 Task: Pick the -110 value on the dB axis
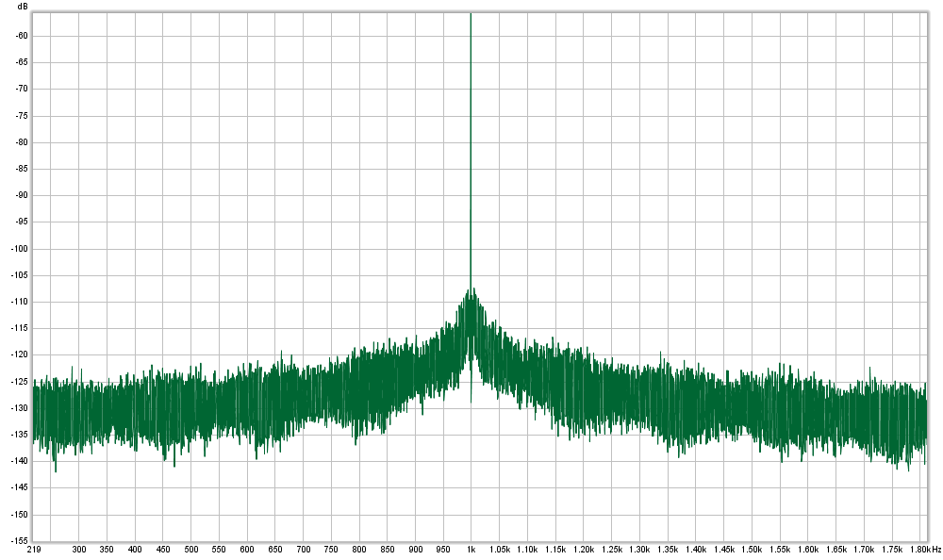[x=20, y=302]
